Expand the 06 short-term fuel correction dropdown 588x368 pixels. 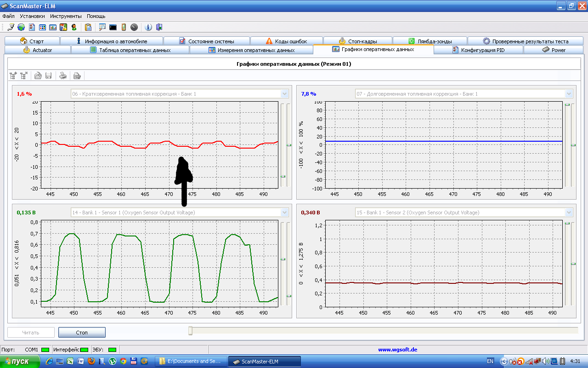coord(284,94)
